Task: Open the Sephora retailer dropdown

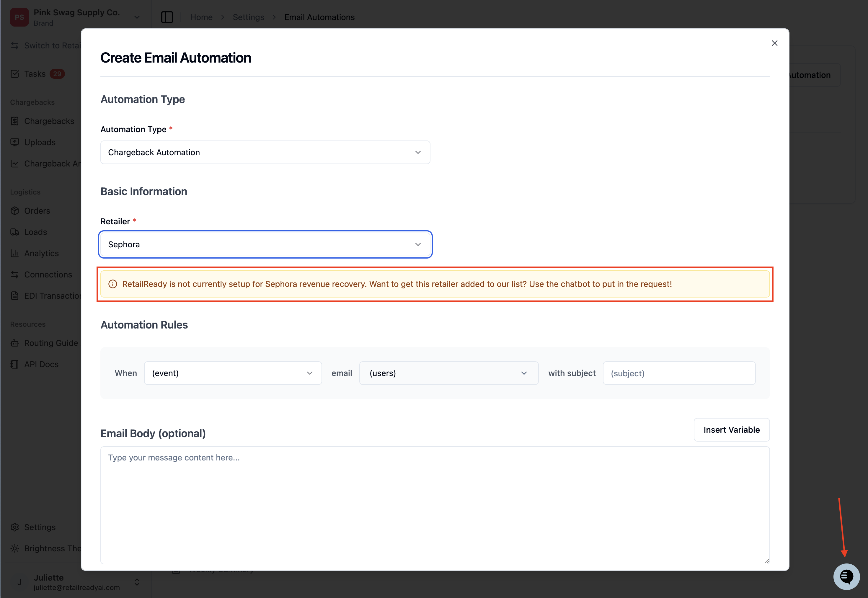Action: (x=265, y=244)
